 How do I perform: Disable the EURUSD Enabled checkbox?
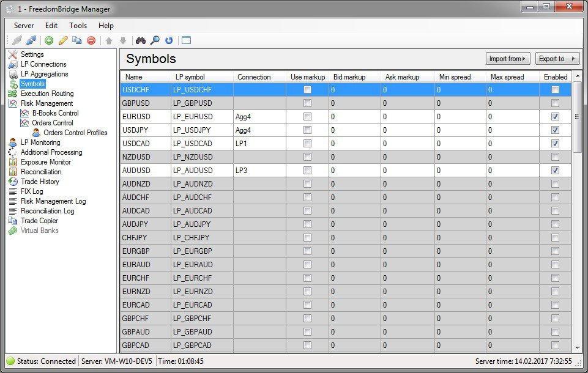pyautogui.click(x=555, y=117)
